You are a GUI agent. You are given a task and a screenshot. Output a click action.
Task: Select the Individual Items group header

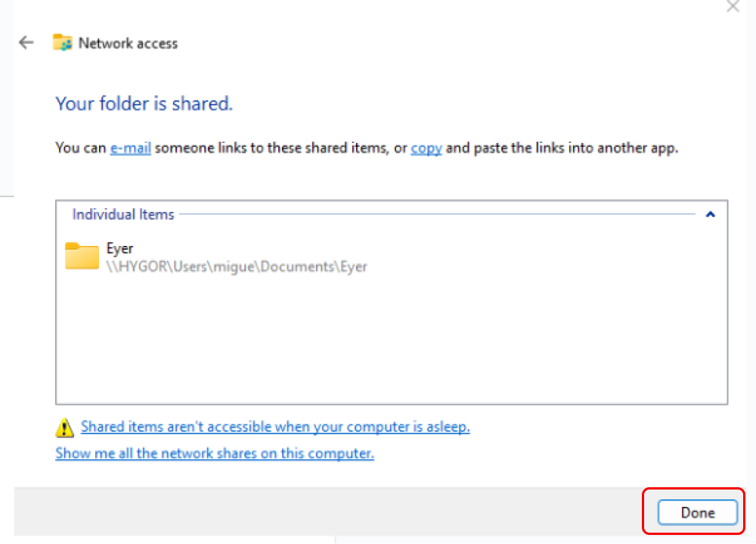123,214
